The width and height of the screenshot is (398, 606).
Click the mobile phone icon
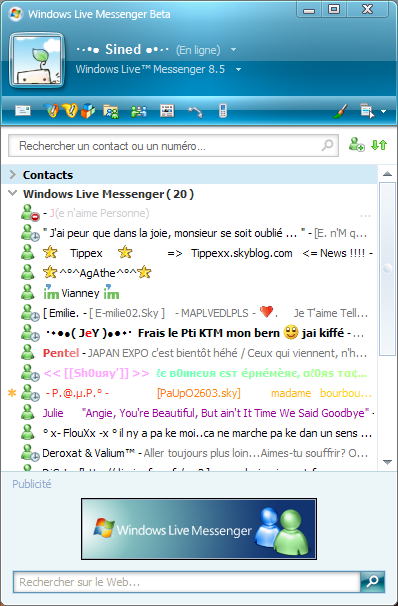coord(223,111)
